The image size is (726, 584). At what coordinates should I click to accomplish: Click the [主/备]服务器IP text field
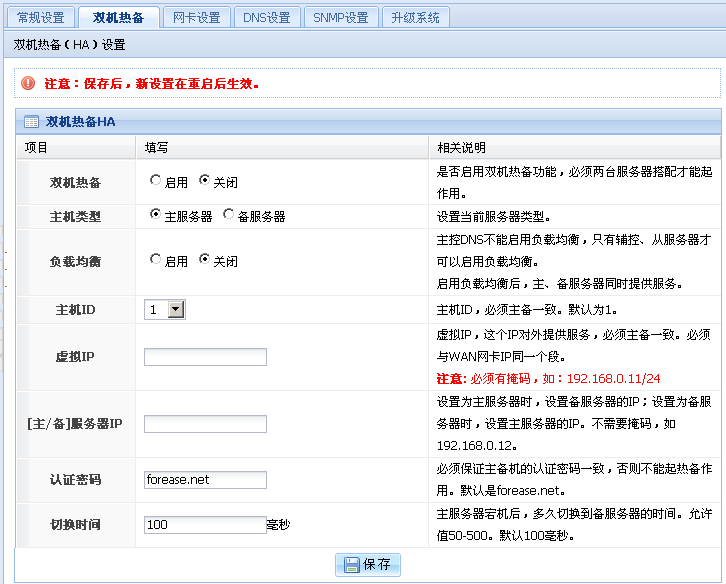(205, 424)
